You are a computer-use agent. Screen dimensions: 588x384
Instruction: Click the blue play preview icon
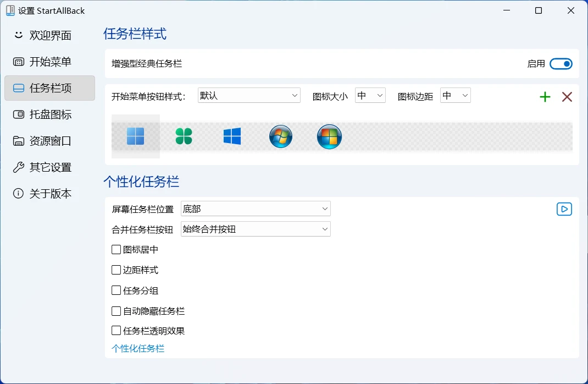click(564, 210)
